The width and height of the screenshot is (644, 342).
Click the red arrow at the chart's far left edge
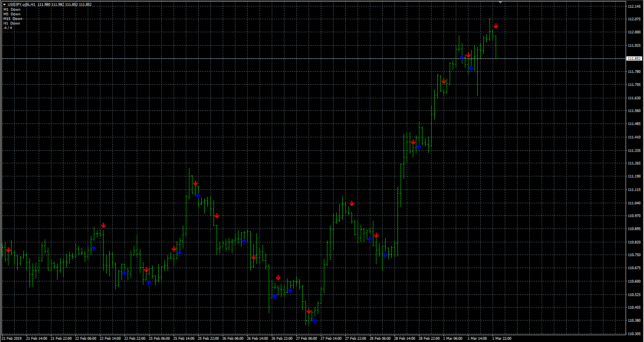[x=8, y=250]
